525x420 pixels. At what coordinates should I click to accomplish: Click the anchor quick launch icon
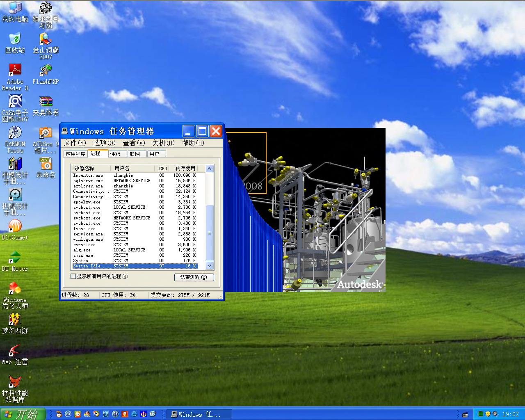143,414
